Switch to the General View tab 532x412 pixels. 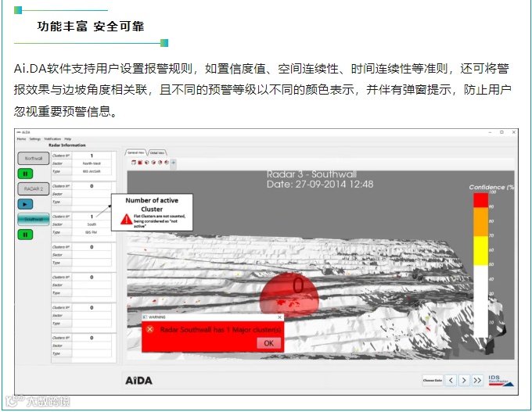pyautogui.click(x=135, y=152)
